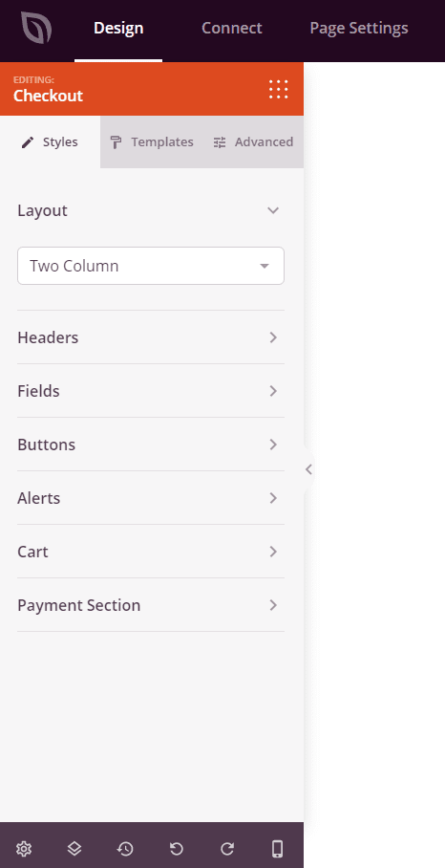Expand the Buttons section
Image resolution: width=445 pixels, height=868 pixels.
click(151, 445)
